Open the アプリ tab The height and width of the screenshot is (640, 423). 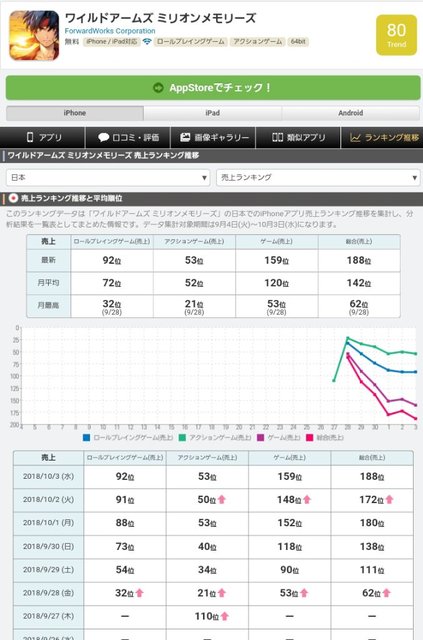[42, 138]
